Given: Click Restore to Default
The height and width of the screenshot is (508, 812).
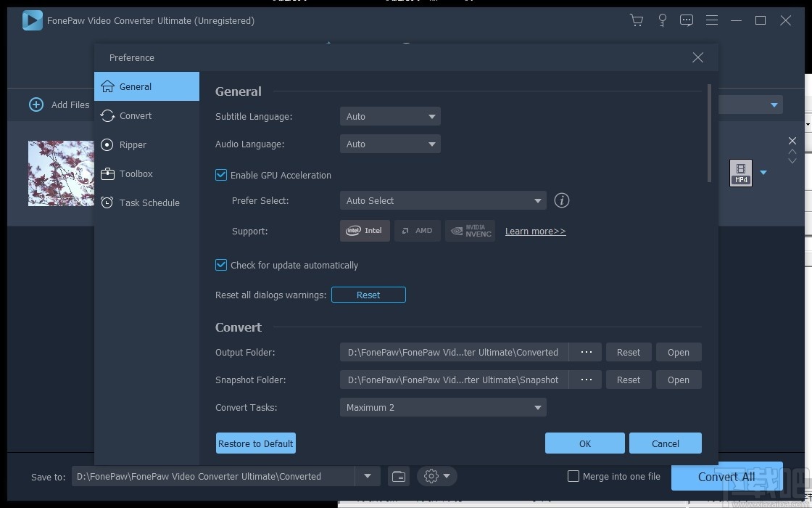Looking at the screenshot, I should click(x=255, y=443).
